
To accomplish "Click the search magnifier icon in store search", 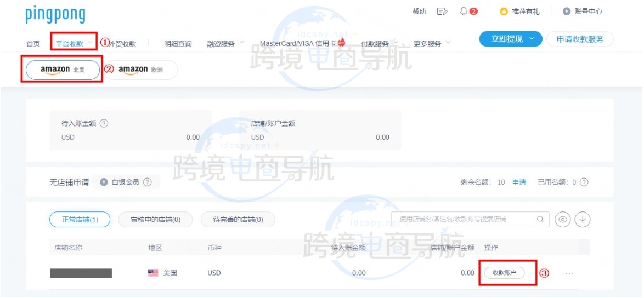I will pos(540,219).
